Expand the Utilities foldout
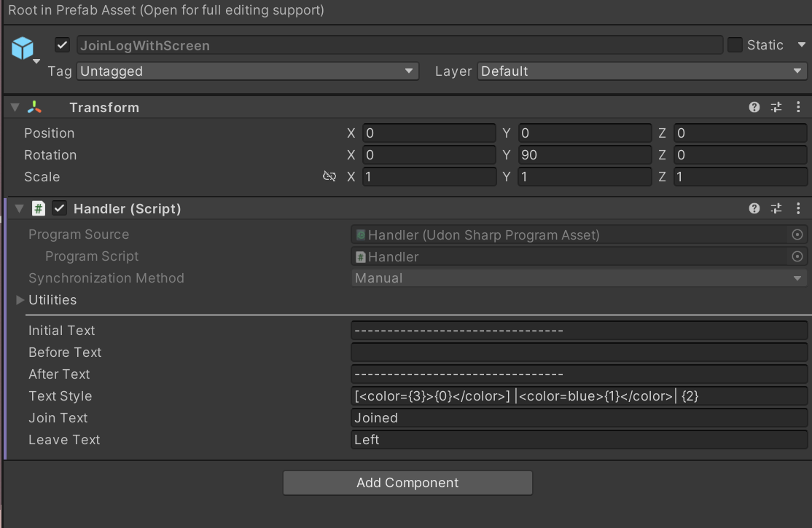The height and width of the screenshot is (528, 812). 20,300
